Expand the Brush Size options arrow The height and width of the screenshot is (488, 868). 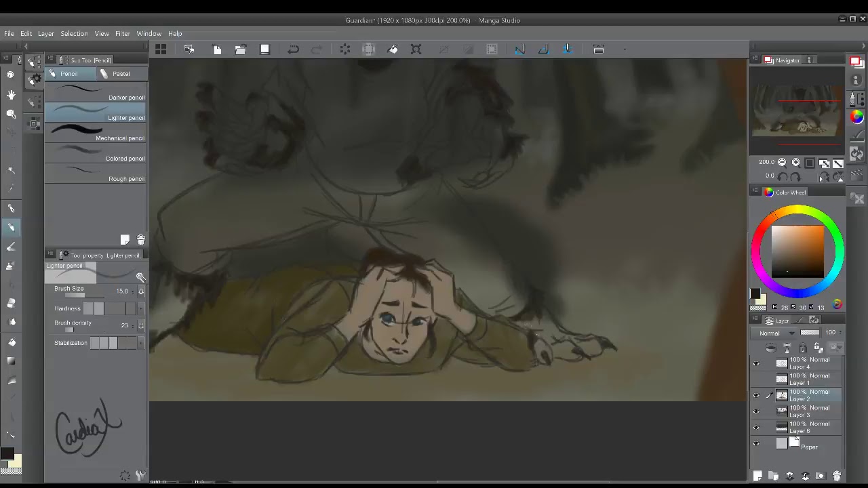141,291
